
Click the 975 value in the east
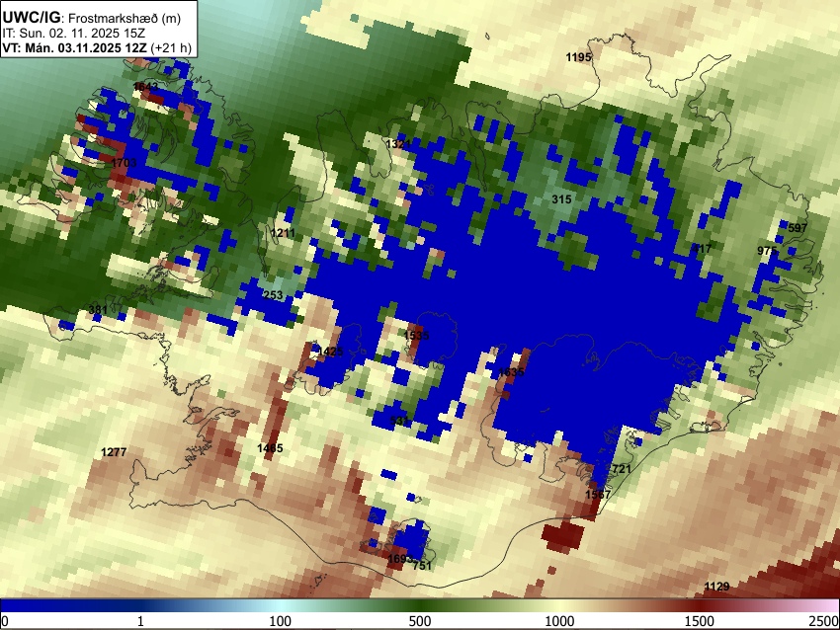pos(767,251)
